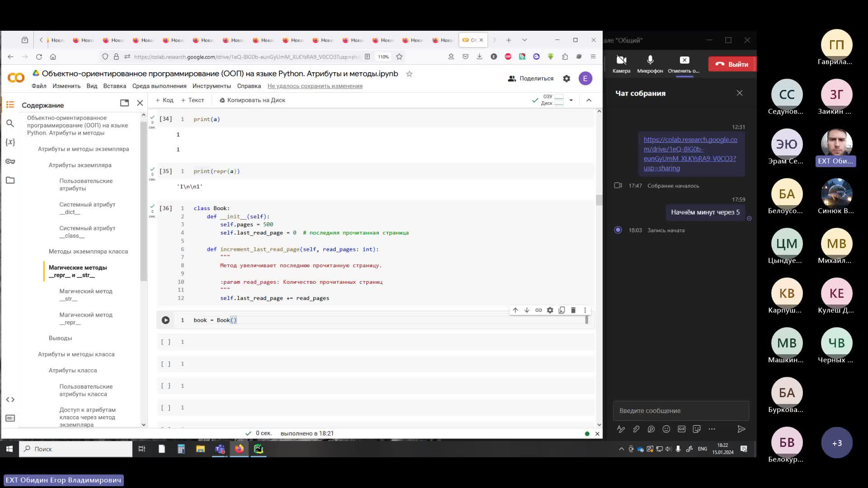Go to browser home page
The image size is (868, 488).
[53, 56]
